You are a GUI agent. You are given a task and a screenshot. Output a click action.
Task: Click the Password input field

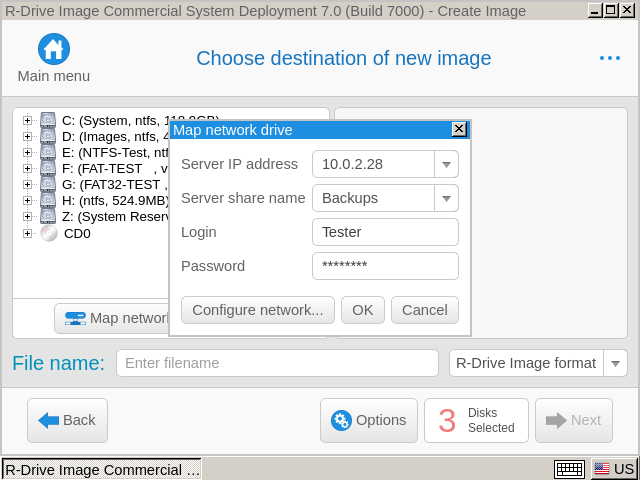tap(385, 266)
